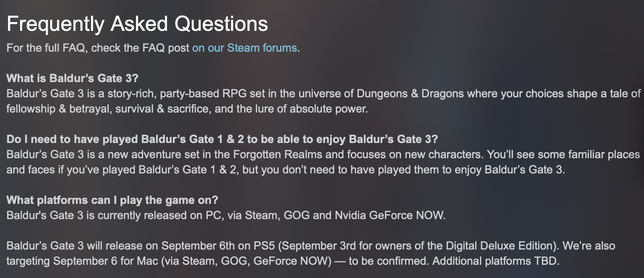Click 'What platforms can I play the game on?'
The width and height of the screenshot is (644, 278).
coord(112,200)
